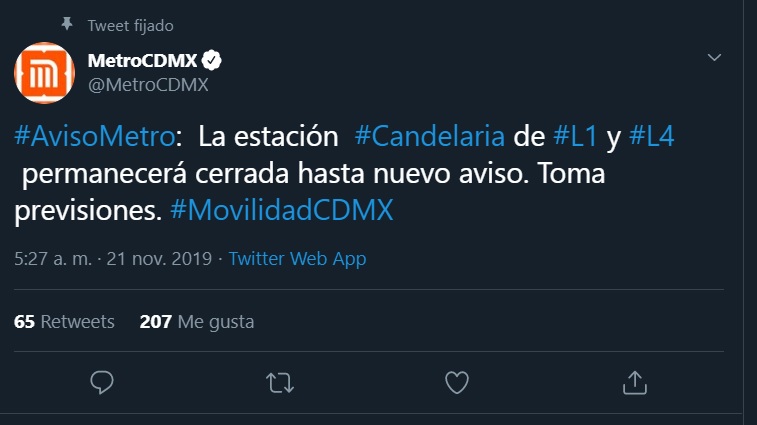
Task: Click the @MetroCDMX handle
Action: coord(148,85)
